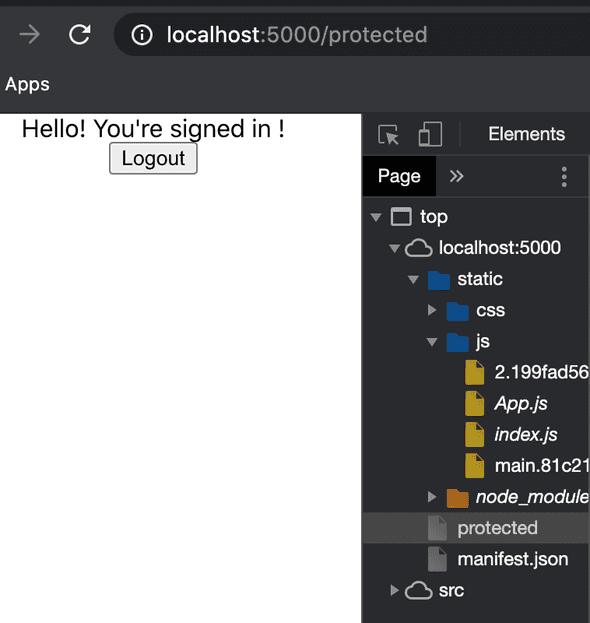Expand the node_modules folder
Screen dimensions: 590x623
click(x=432, y=497)
